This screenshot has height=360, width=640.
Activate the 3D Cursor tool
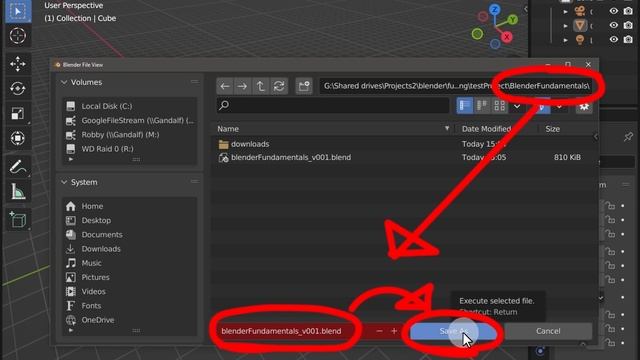tap(18, 36)
